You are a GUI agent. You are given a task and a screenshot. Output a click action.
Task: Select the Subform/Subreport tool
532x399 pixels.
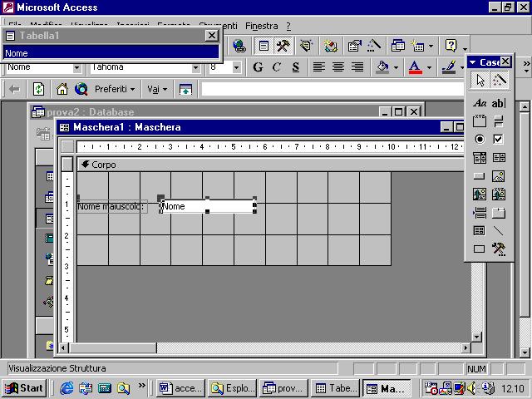coord(480,231)
